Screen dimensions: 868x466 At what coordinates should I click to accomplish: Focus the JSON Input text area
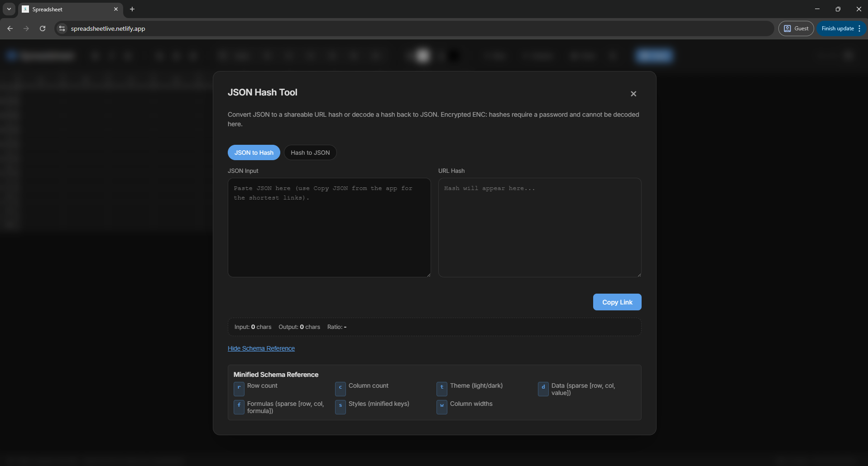(x=329, y=228)
